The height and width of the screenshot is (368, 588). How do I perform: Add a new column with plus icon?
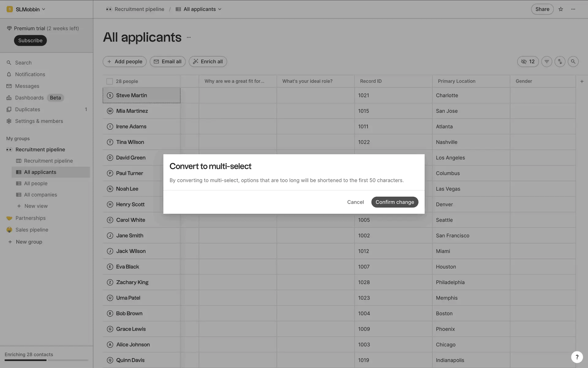click(582, 81)
